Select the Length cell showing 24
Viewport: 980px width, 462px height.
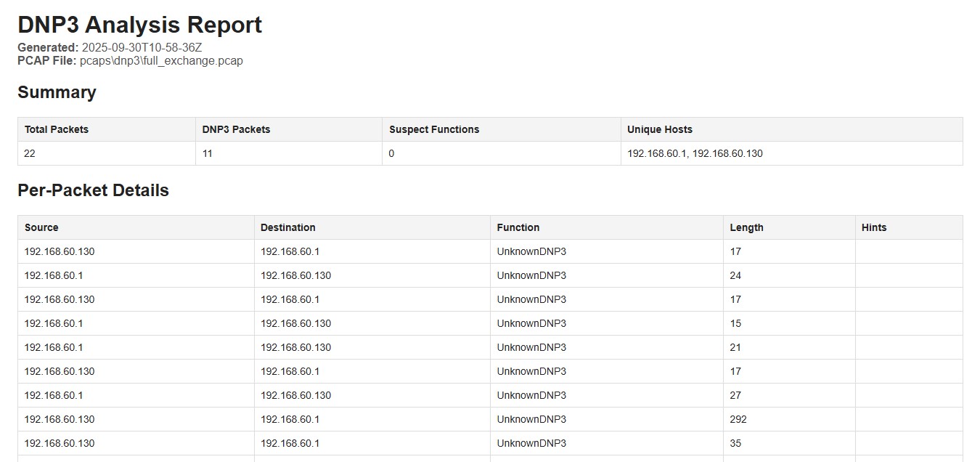789,275
